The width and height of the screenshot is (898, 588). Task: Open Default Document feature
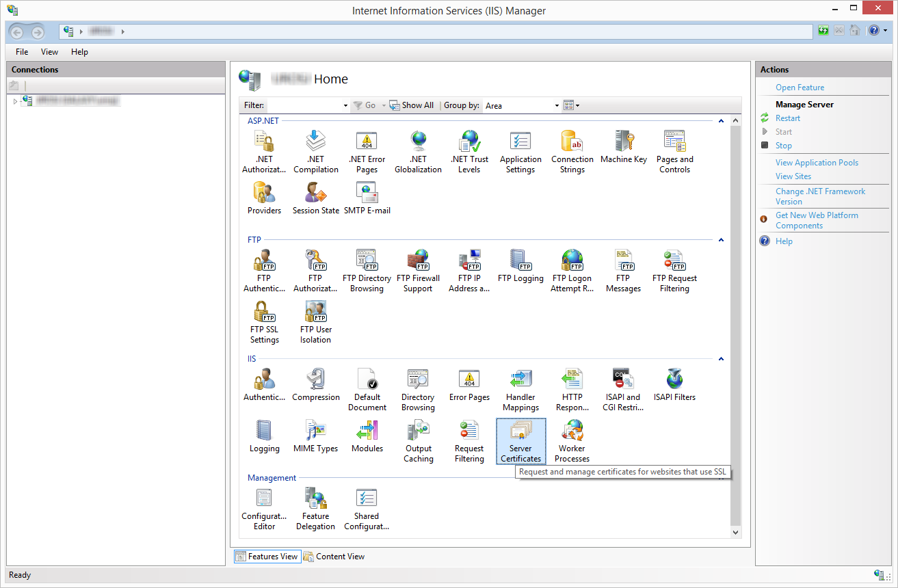(367, 390)
